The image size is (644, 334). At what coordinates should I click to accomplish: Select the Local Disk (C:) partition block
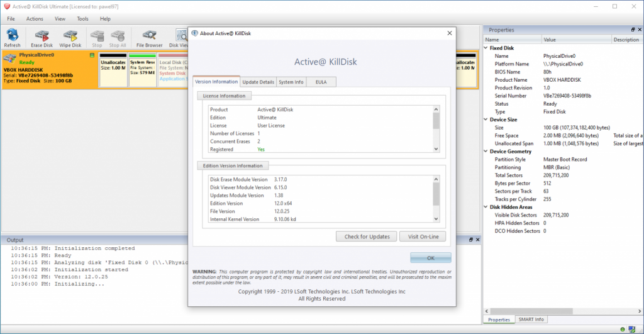[x=173, y=70]
